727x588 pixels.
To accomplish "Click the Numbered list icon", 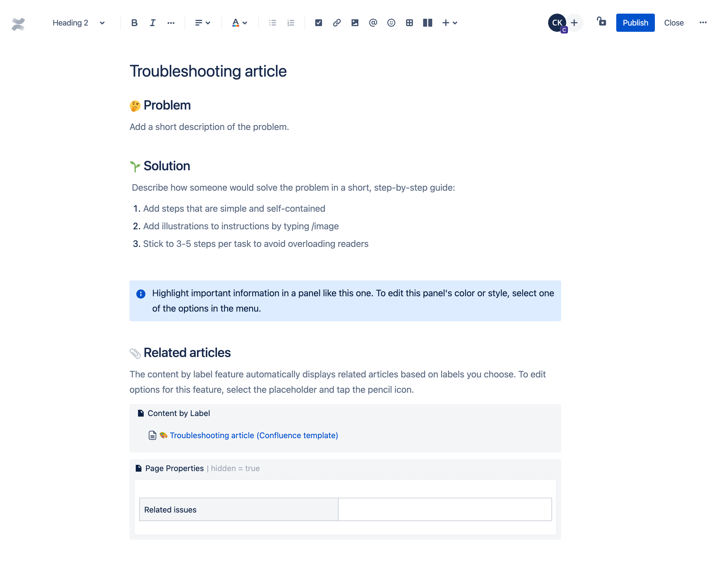I will coord(291,23).
